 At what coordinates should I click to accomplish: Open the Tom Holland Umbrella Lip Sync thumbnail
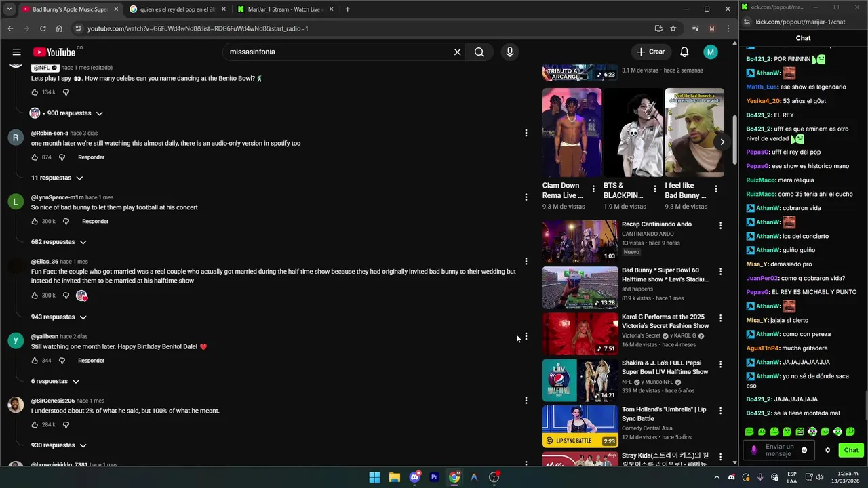click(580, 426)
